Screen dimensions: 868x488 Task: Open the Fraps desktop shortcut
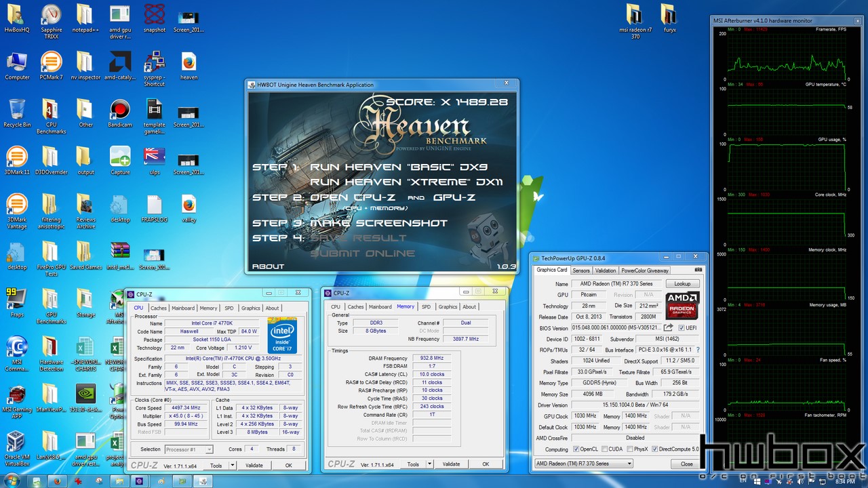click(x=17, y=303)
